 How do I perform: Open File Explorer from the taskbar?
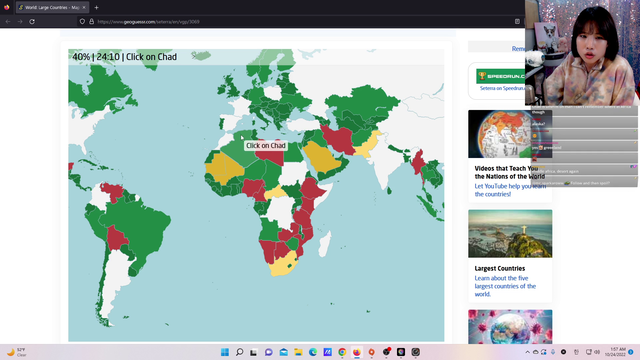click(x=298, y=352)
